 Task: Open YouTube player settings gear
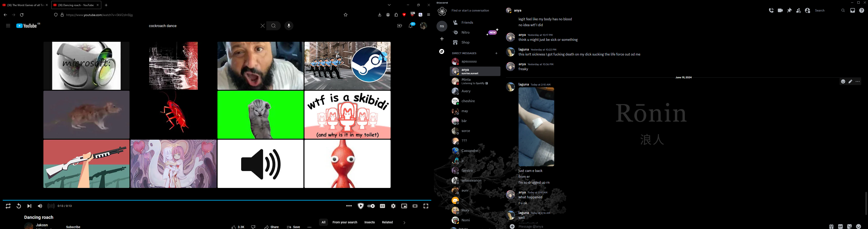tap(393, 206)
